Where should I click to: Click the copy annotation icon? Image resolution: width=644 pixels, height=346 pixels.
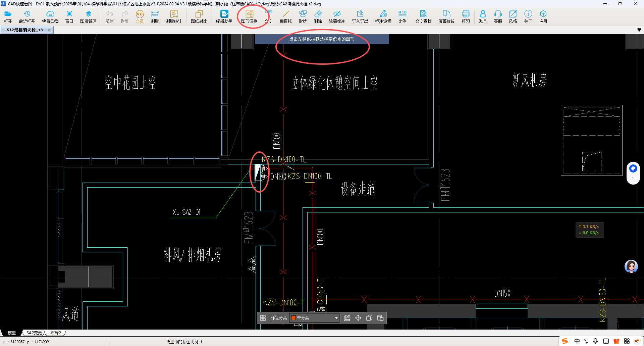(x=369, y=318)
